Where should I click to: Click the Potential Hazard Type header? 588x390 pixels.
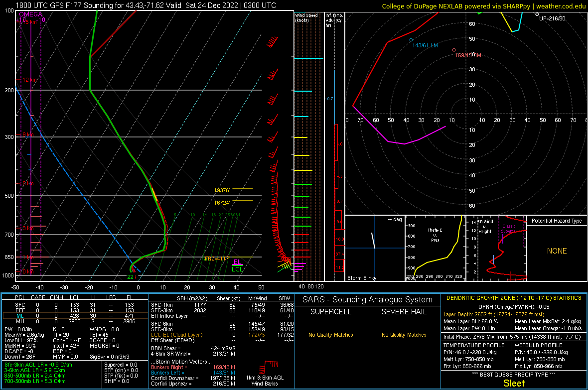557,221
